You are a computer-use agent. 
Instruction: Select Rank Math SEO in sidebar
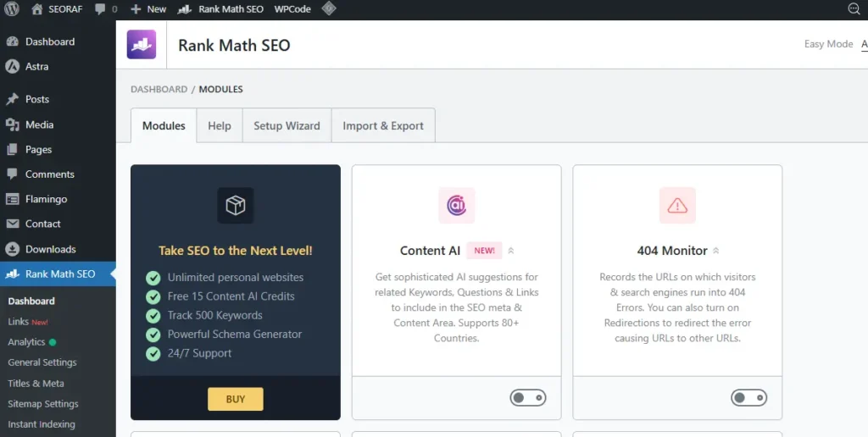coord(58,274)
